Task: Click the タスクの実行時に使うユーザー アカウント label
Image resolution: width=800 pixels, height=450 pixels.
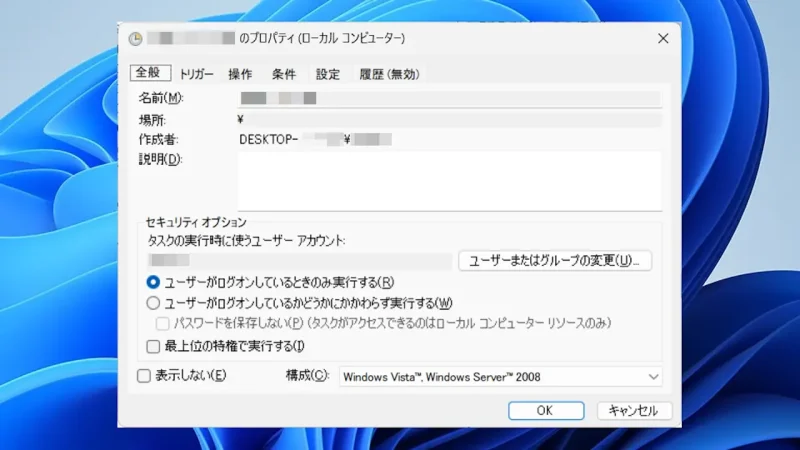Action: coord(246,241)
